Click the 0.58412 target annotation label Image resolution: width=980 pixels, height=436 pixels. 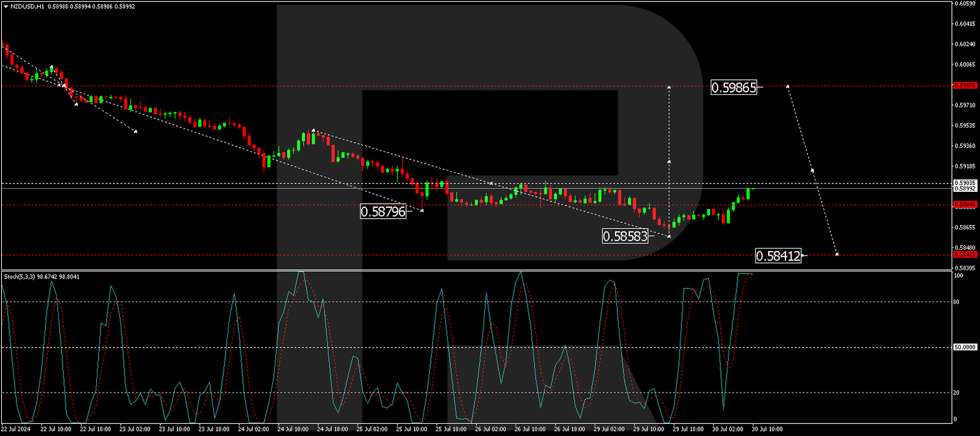pos(780,256)
